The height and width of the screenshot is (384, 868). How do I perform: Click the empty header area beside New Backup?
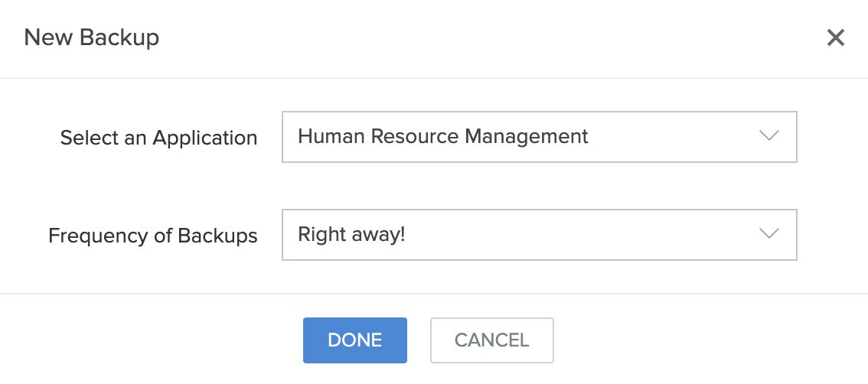click(x=459, y=37)
